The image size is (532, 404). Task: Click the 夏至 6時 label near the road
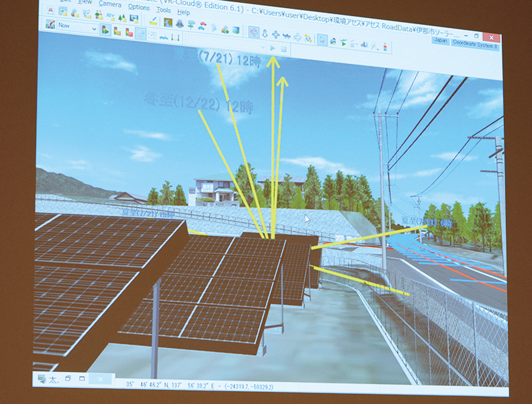tap(427, 222)
